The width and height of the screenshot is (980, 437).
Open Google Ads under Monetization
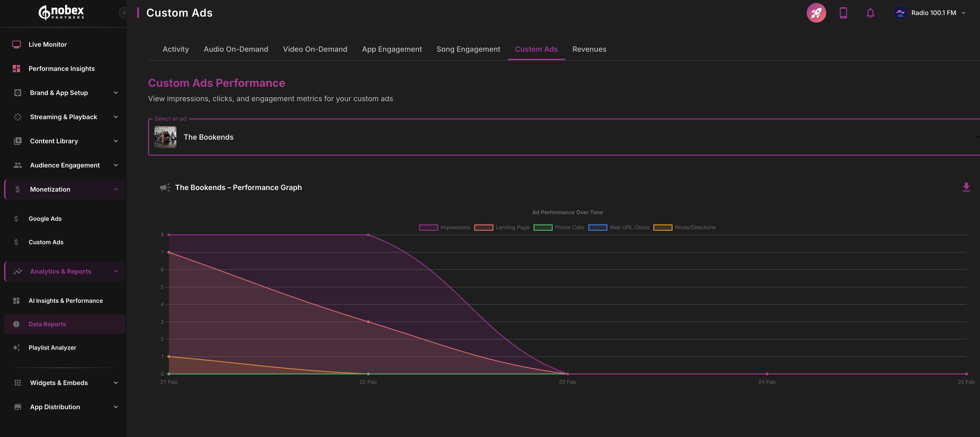pos(45,218)
